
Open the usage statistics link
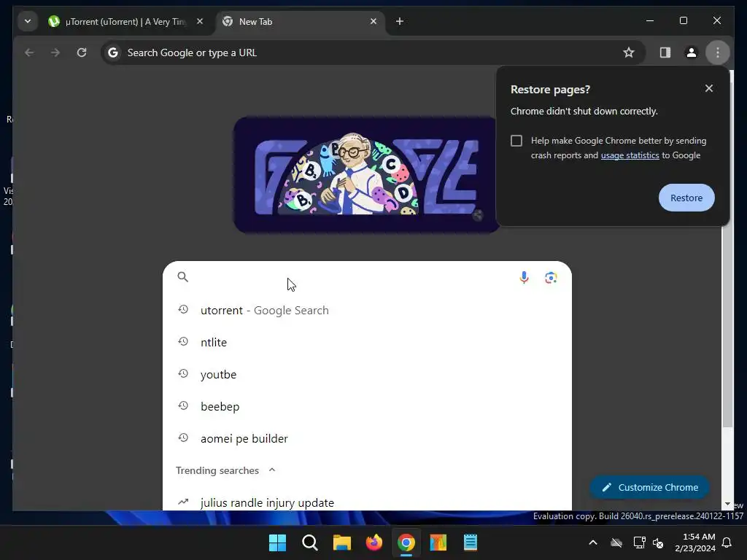(630, 155)
